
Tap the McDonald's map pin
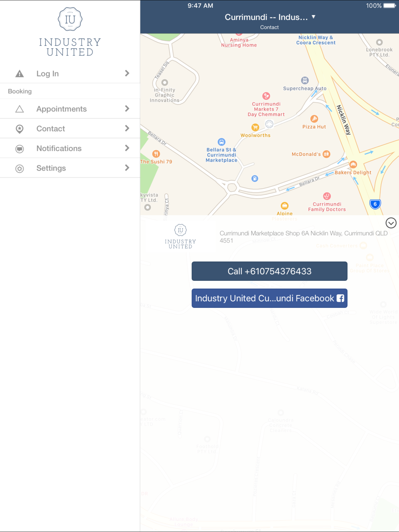tap(326, 154)
